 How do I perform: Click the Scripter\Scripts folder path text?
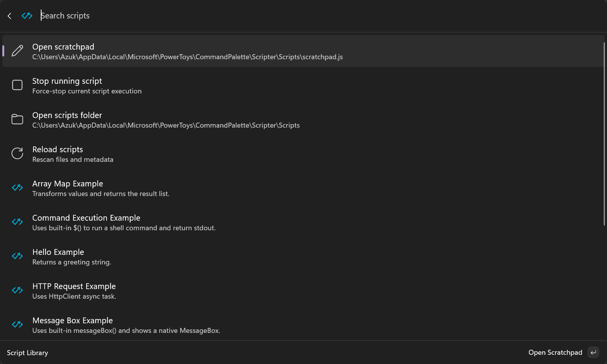pyautogui.click(x=166, y=125)
